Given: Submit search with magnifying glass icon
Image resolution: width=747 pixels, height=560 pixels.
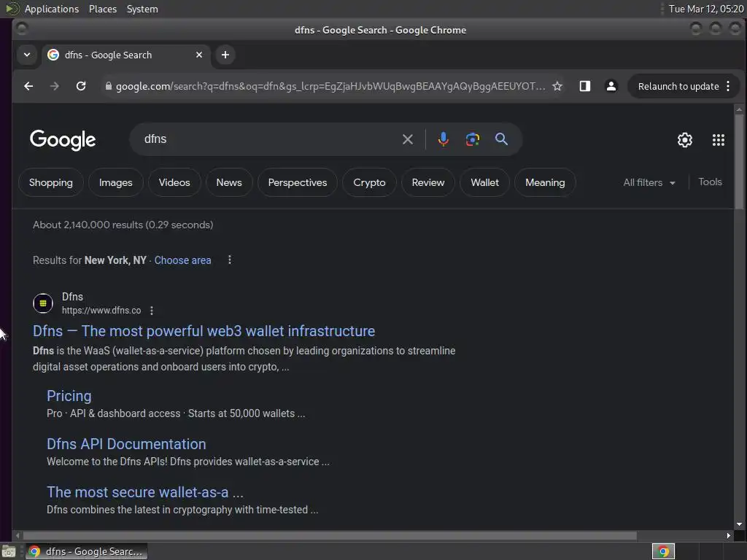Looking at the screenshot, I should pyautogui.click(x=501, y=139).
